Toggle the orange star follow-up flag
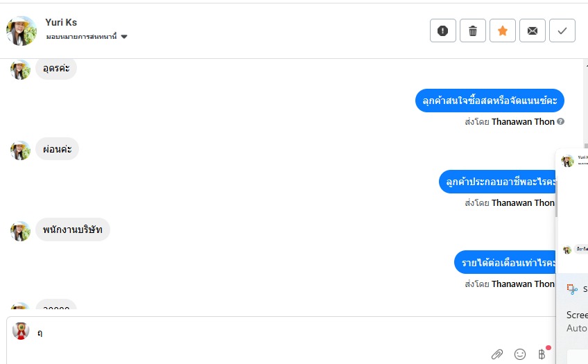Viewport: 588px width, 364px height. click(503, 31)
